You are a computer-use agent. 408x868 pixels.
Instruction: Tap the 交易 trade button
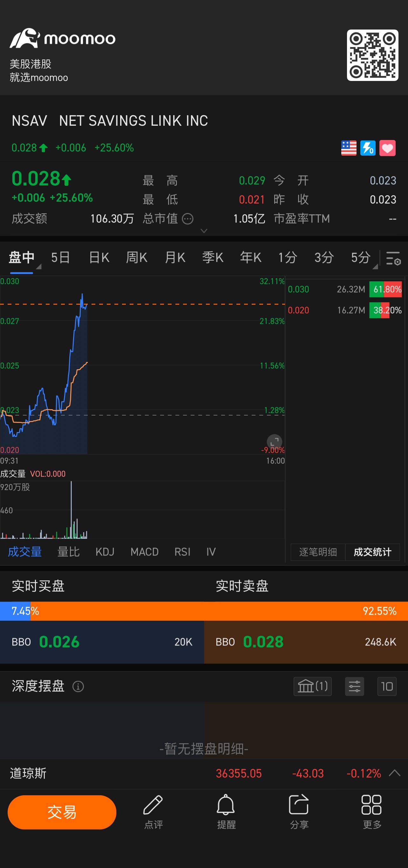(62, 812)
